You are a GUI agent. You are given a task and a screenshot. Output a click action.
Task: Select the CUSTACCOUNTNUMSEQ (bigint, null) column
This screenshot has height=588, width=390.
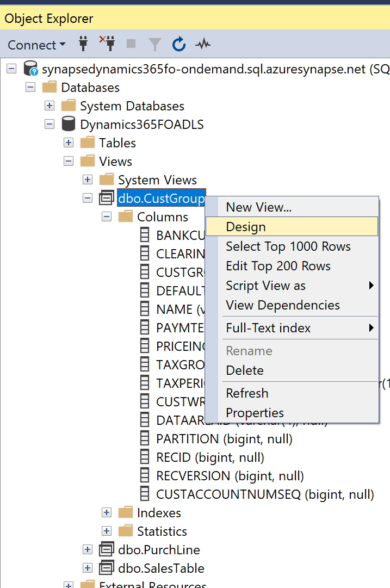[265, 494]
